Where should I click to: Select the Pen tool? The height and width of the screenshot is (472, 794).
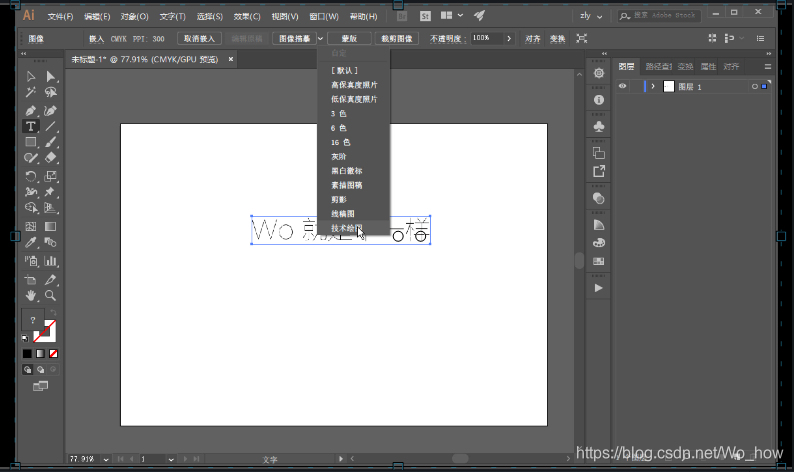(x=31, y=110)
